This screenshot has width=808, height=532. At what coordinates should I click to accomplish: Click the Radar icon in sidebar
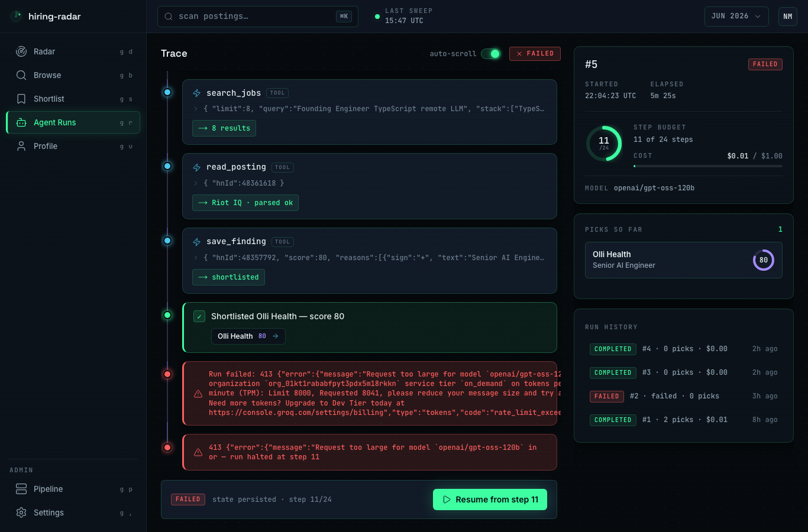[x=21, y=51]
